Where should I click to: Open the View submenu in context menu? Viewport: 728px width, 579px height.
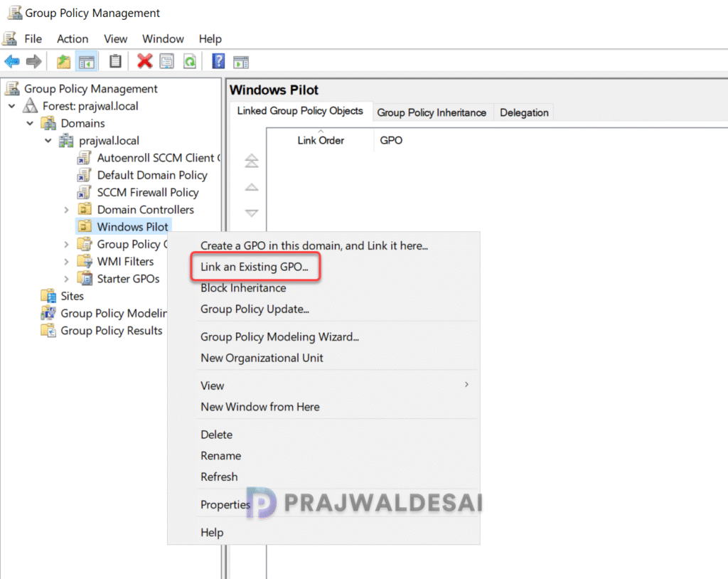click(337, 386)
